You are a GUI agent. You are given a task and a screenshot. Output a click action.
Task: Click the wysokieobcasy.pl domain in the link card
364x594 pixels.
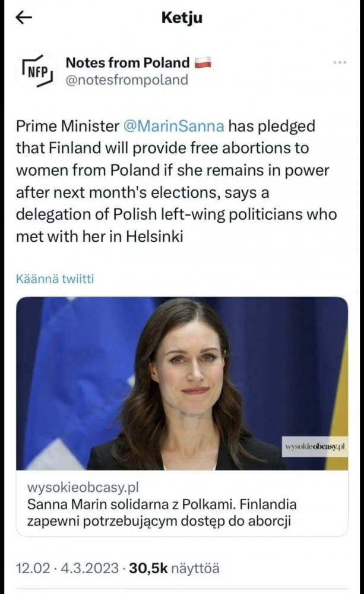(x=83, y=488)
